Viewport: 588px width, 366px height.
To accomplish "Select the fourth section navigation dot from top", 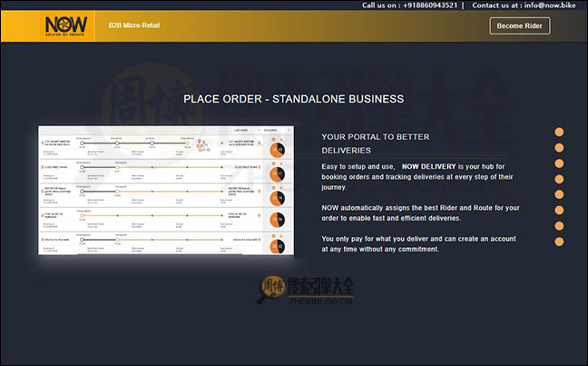I will pyautogui.click(x=559, y=179).
